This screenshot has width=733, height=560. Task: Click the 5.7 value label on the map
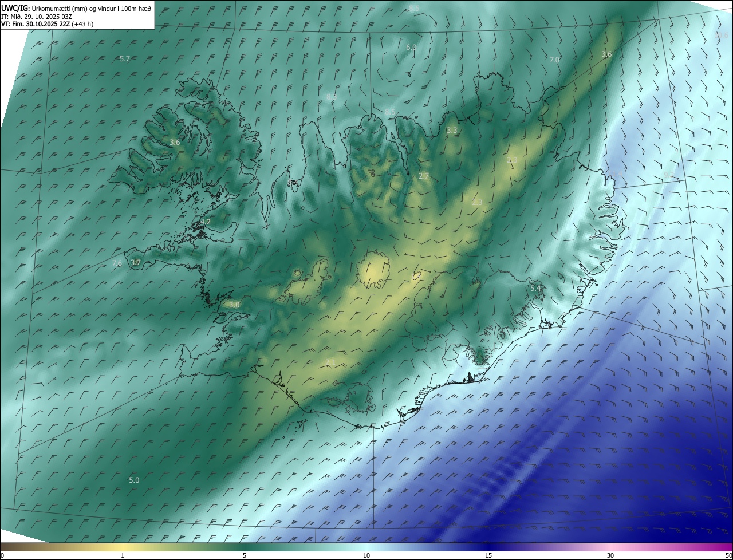125,59
